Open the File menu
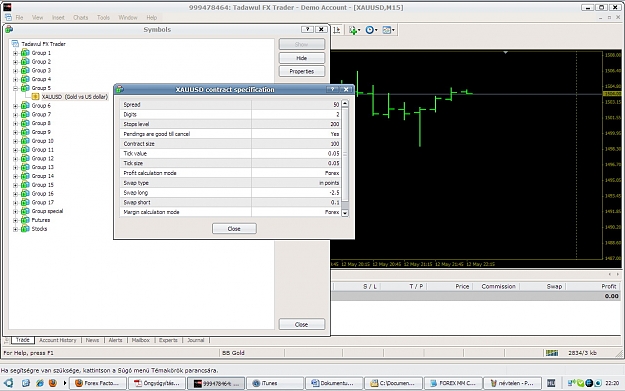The width and height of the screenshot is (625, 391). [19, 18]
